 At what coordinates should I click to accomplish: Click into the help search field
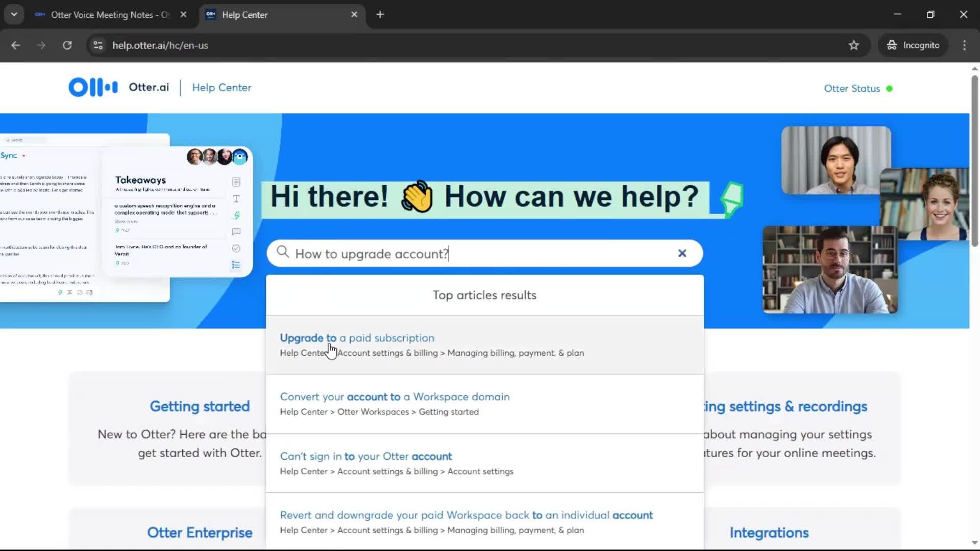click(484, 253)
